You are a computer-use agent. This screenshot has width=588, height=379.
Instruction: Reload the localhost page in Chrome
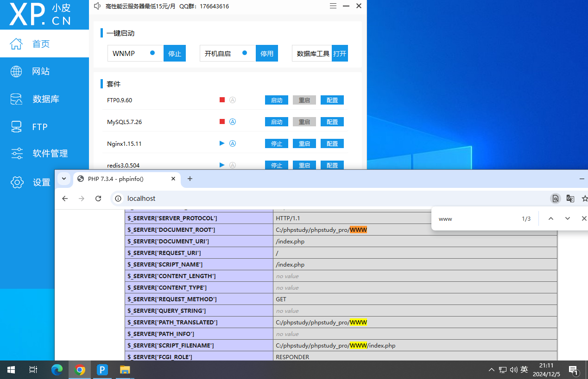98,199
